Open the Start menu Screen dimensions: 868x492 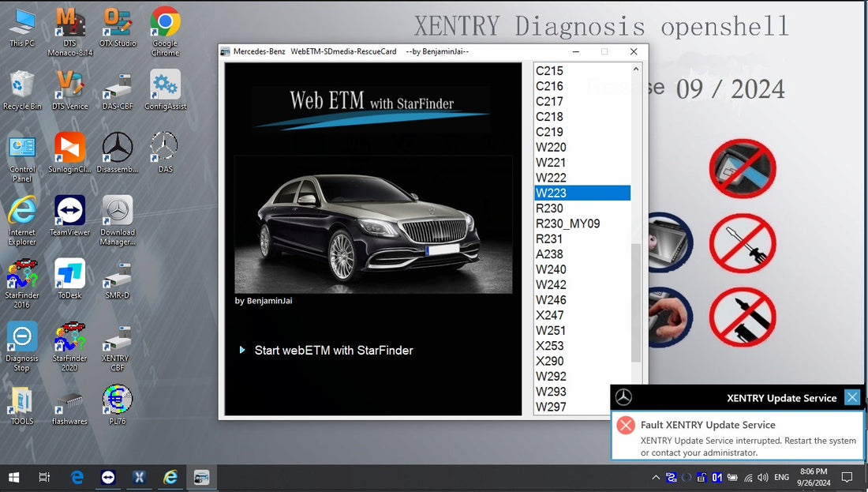[12, 477]
